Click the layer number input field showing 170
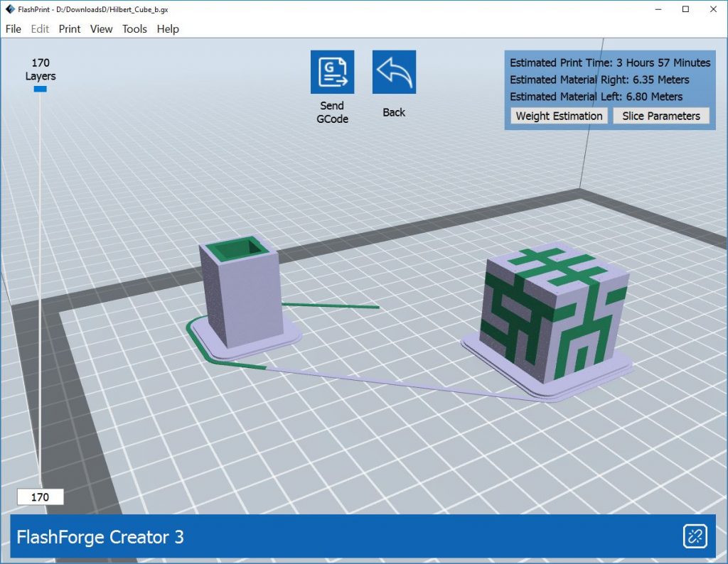Image resolution: width=728 pixels, height=564 pixels. (x=40, y=497)
